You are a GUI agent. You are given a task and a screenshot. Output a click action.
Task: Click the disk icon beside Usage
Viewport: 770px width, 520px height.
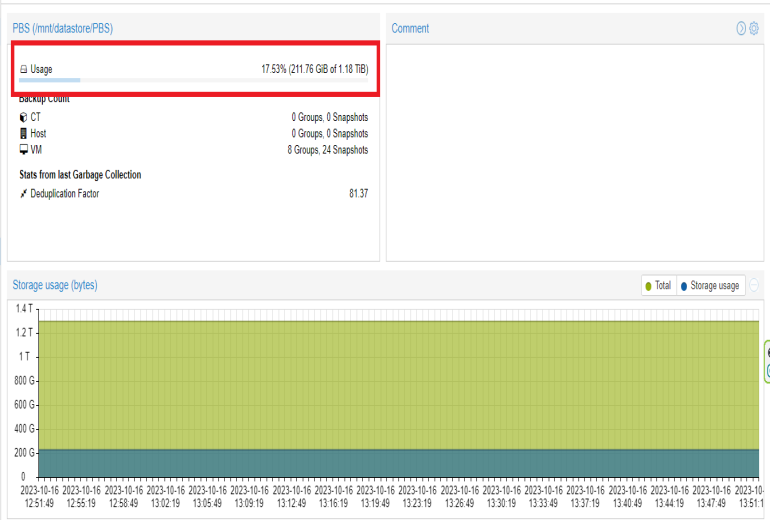pos(24,69)
